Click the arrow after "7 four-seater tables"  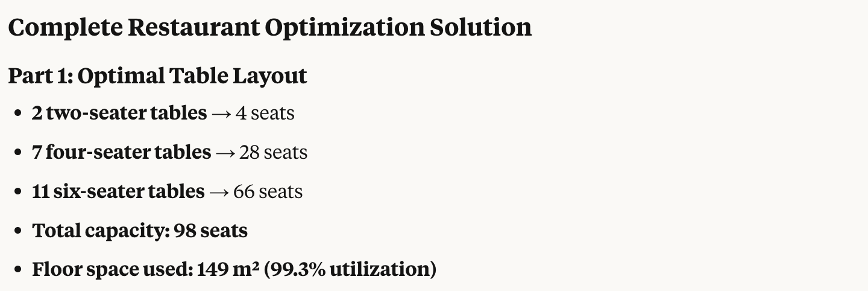pos(225,153)
